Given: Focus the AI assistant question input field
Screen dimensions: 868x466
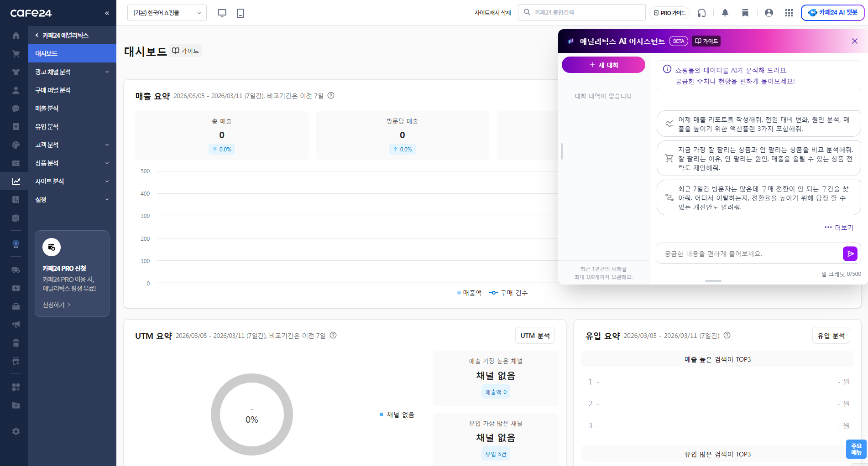Looking at the screenshot, I should click(x=749, y=254).
